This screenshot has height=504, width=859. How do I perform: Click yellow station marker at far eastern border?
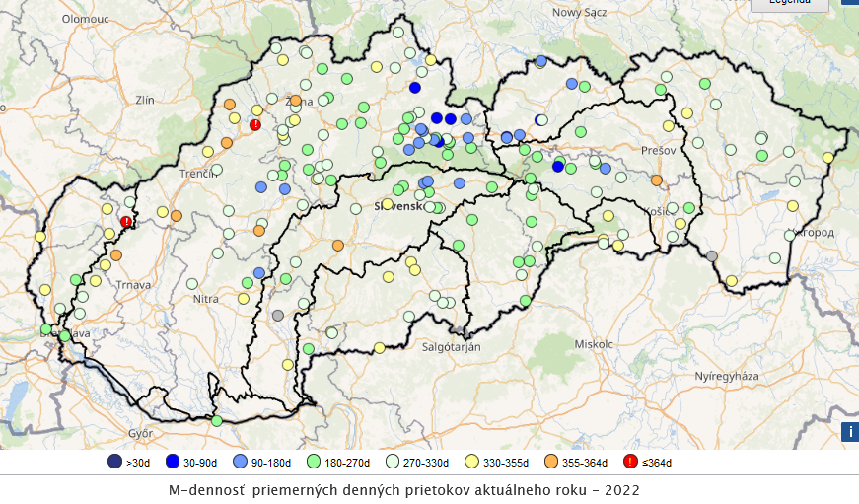[x=828, y=158]
